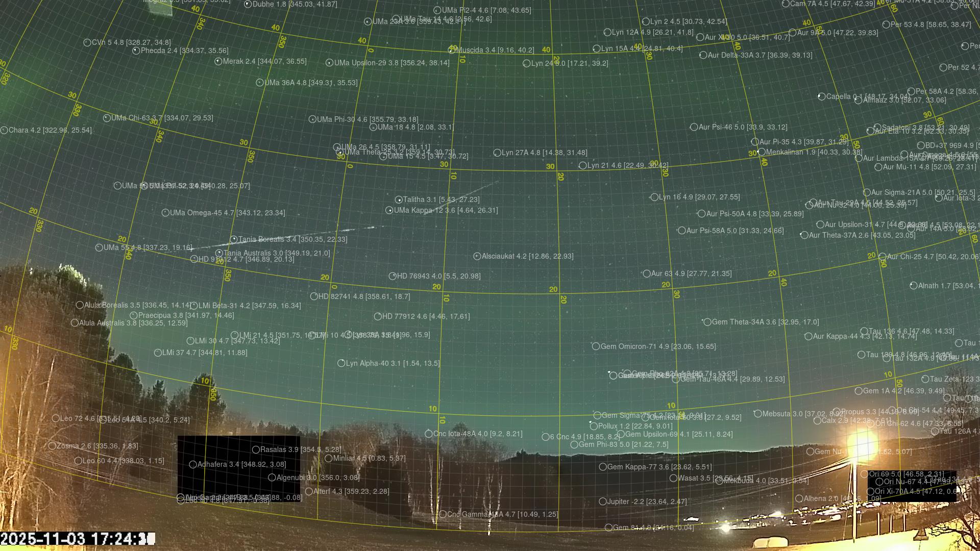The width and height of the screenshot is (980, 551).
Task: Click the timestamp 2025-11-03 overlay
Action: 77,539
